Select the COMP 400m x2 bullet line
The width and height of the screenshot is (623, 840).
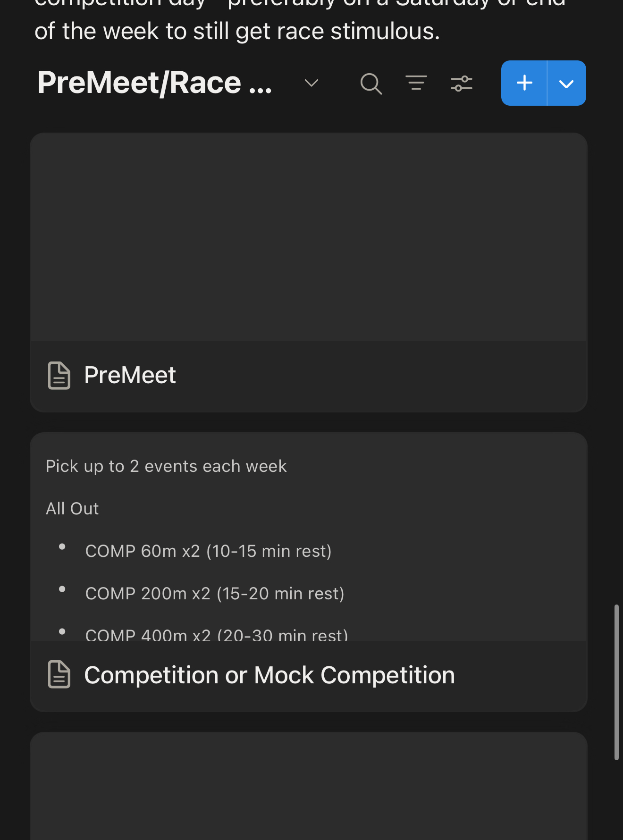tap(217, 634)
